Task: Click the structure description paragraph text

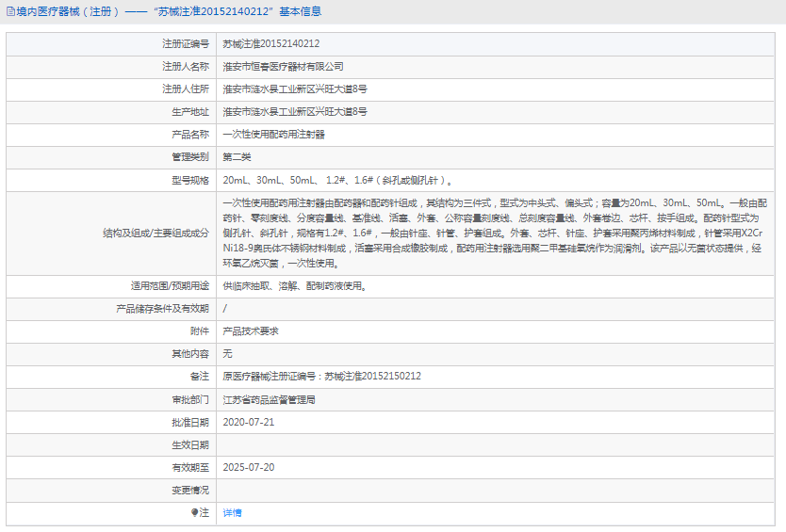Action: pos(495,233)
